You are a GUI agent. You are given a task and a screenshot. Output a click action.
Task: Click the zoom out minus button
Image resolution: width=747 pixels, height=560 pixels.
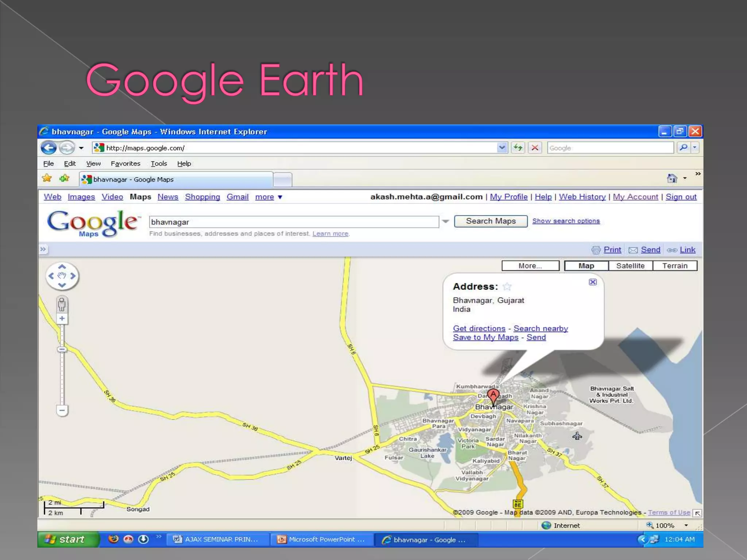62,411
